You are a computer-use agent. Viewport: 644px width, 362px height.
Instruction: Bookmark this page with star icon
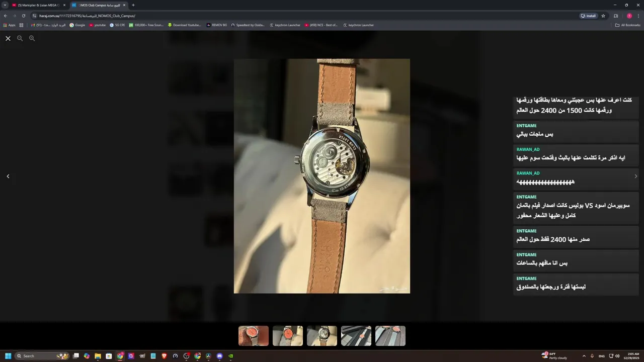point(603,16)
